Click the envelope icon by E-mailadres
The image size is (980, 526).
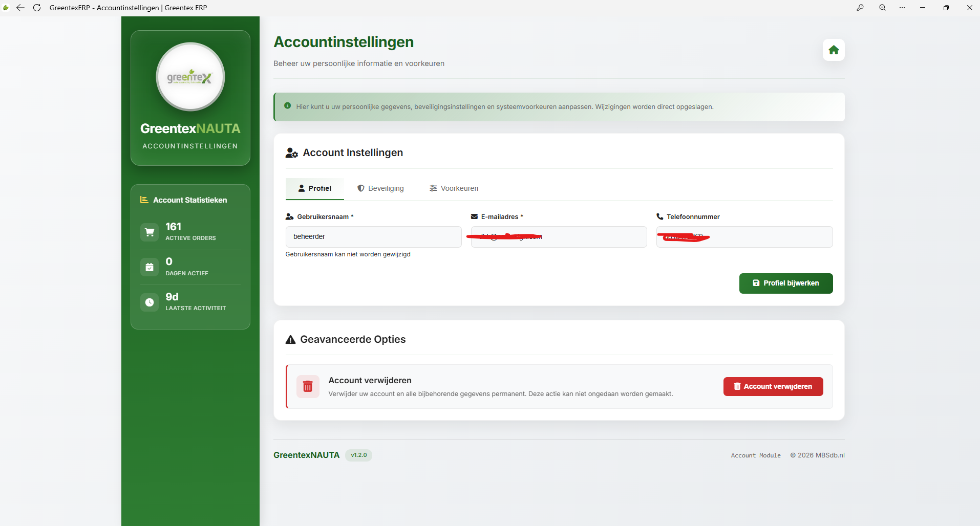[474, 216]
